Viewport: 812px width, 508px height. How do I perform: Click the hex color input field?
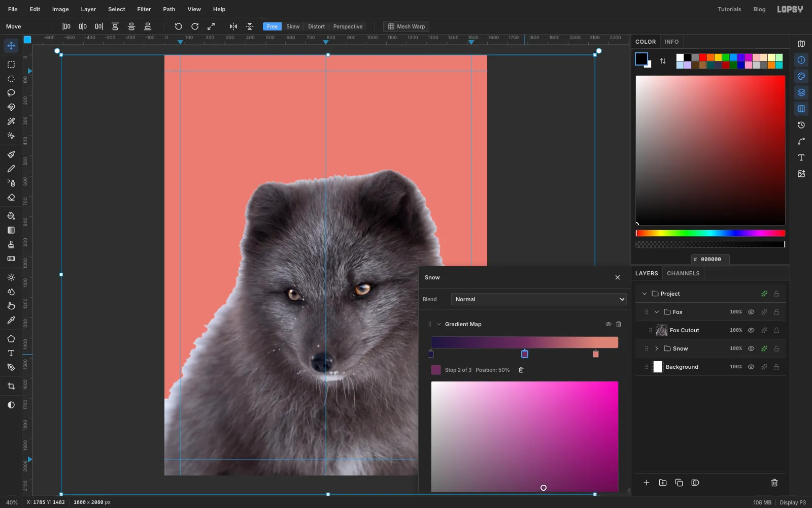click(x=710, y=259)
